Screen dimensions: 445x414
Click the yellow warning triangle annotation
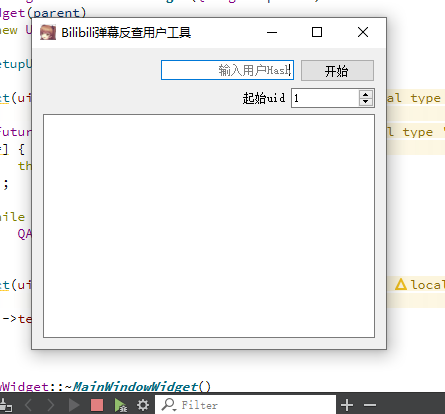pos(401,284)
